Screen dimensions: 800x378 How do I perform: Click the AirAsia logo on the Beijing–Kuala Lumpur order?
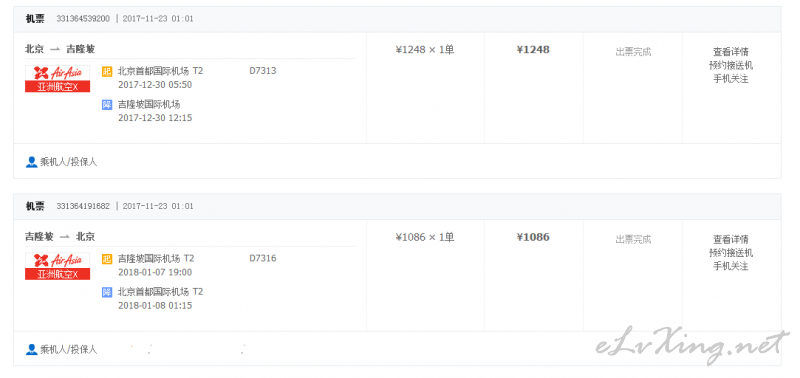[x=58, y=79]
